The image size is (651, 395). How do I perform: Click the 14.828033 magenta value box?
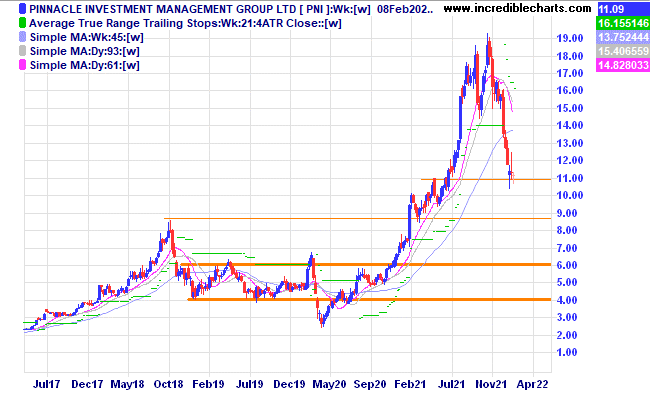coord(623,65)
